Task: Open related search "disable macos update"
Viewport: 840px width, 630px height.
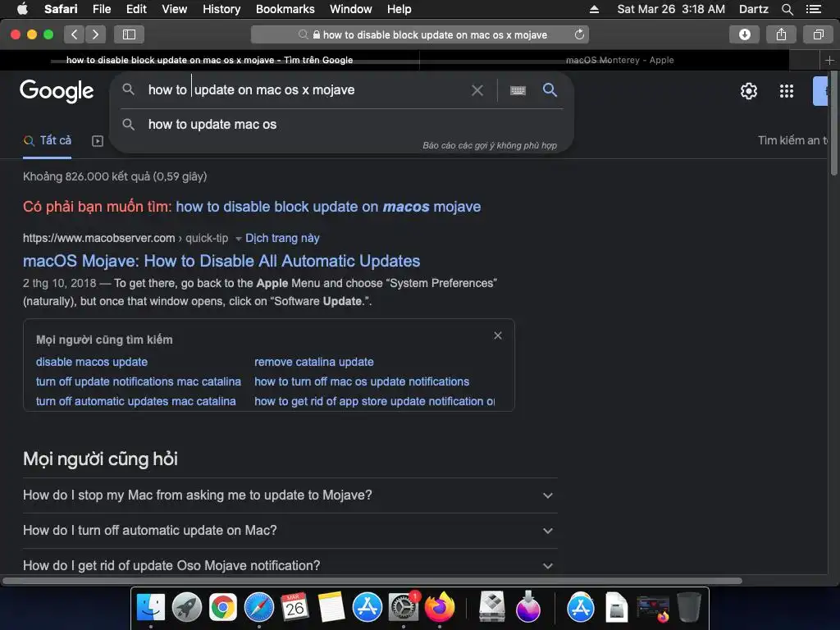Action: point(92,362)
